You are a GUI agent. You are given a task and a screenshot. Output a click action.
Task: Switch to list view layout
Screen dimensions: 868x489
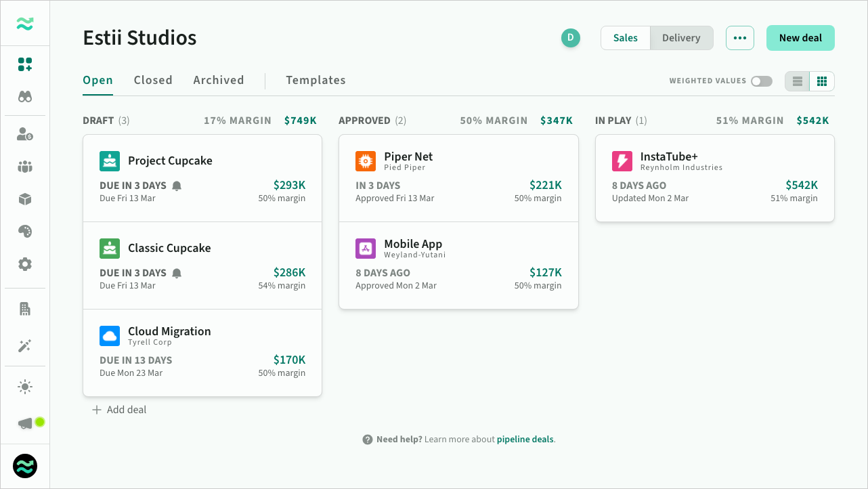click(798, 81)
